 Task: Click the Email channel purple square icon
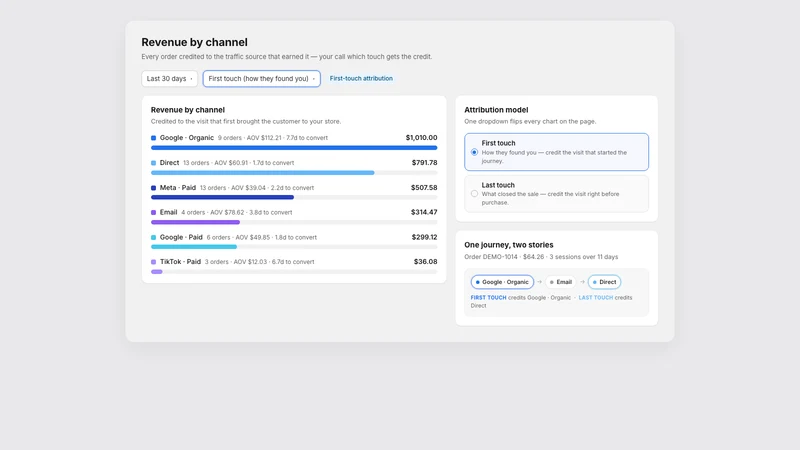(154, 212)
